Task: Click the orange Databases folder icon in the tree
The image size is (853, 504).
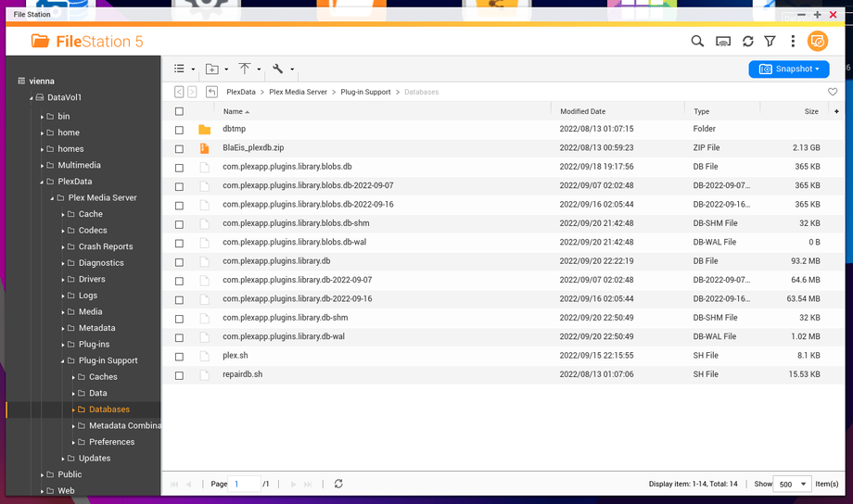Action: tap(82, 409)
